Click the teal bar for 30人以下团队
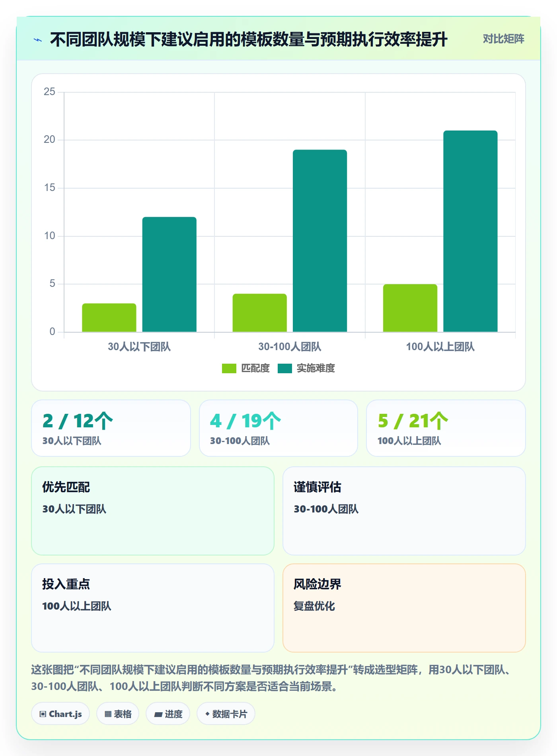The height and width of the screenshot is (756, 557). pos(169,274)
